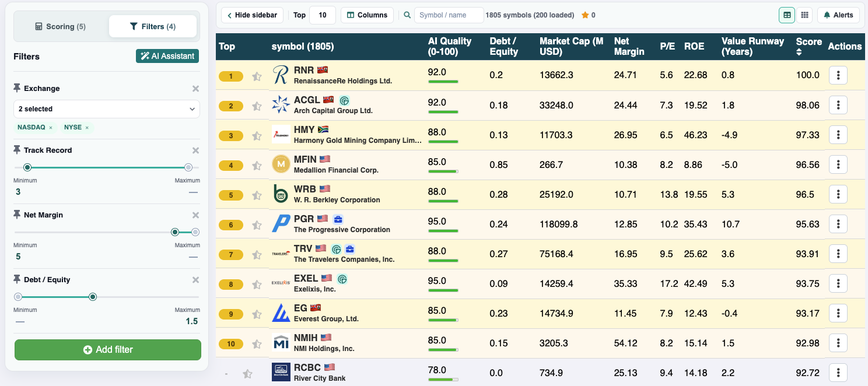The width and height of the screenshot is (868, 386).
Task: Click the NMI Holdings logo
Action: point(281,343)
